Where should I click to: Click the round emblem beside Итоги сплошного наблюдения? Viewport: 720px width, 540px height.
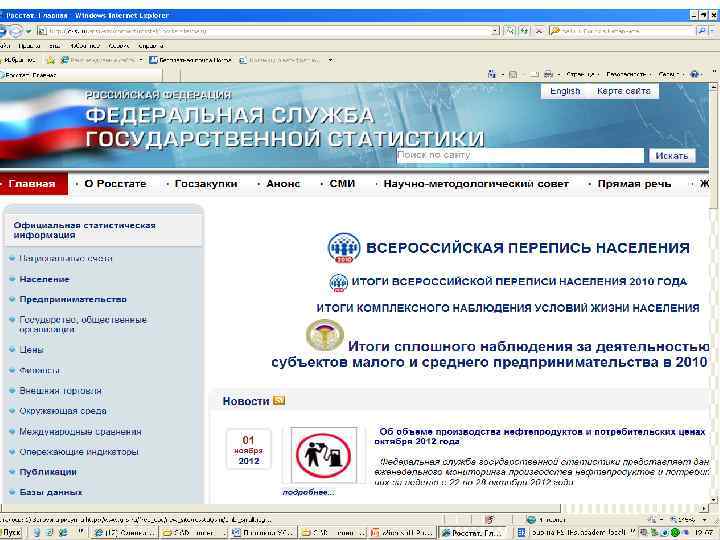coord(325,335)
